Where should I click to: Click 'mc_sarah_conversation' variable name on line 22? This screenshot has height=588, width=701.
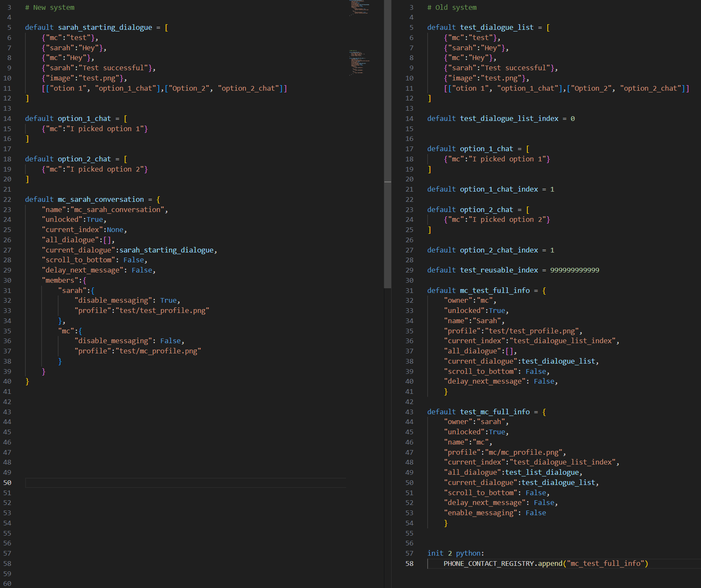tap(101, 199)
